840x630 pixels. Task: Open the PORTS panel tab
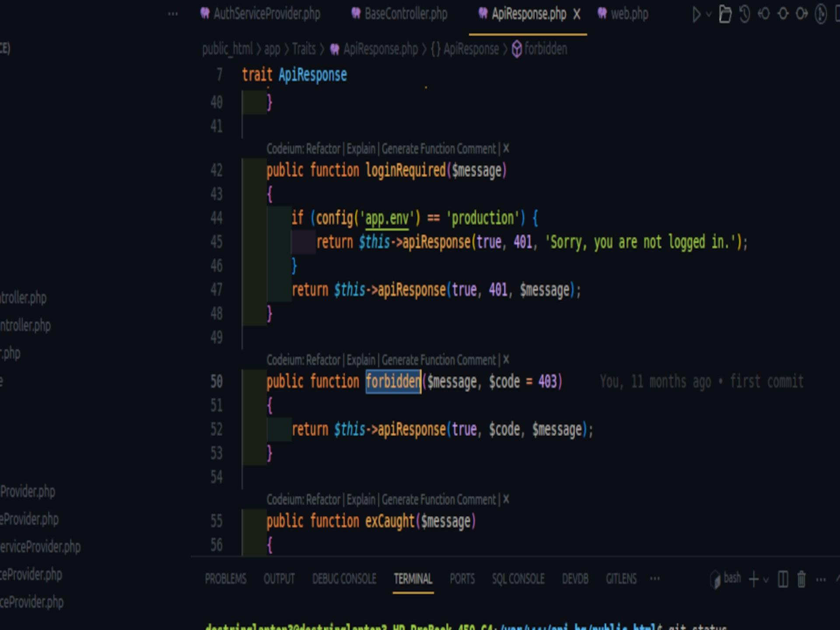tap(462, 579)
